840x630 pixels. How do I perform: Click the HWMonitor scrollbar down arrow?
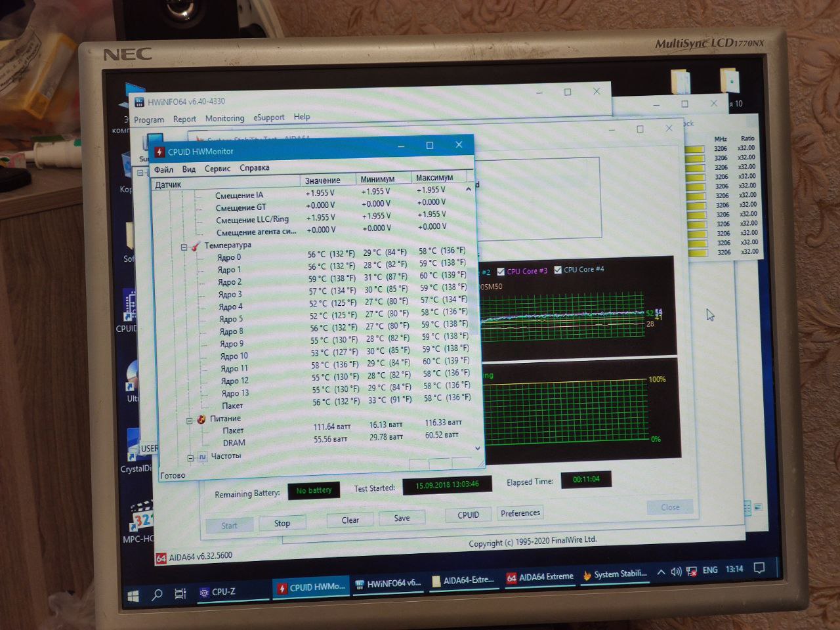[x=478, y=448]
